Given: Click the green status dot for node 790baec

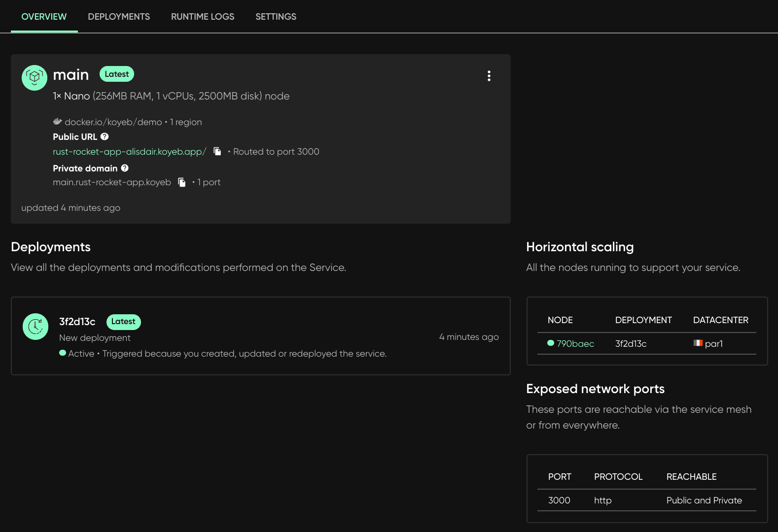Looking at the screenshot, I should 551,343.
